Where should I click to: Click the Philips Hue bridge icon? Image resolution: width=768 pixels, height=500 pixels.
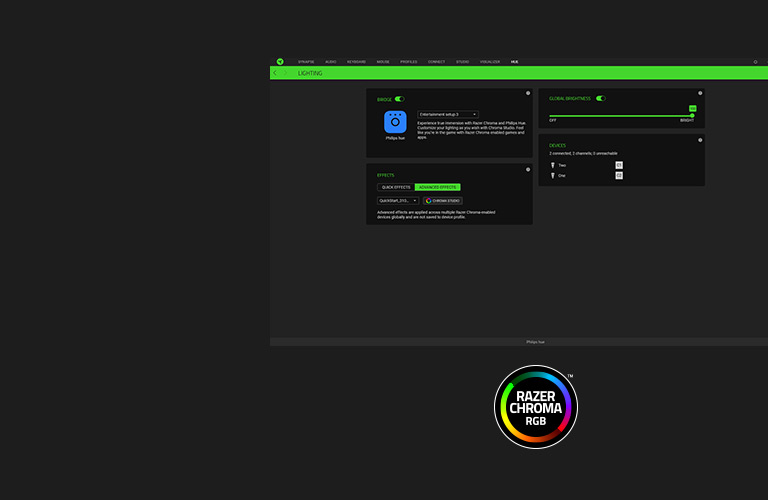click(395, 122)
